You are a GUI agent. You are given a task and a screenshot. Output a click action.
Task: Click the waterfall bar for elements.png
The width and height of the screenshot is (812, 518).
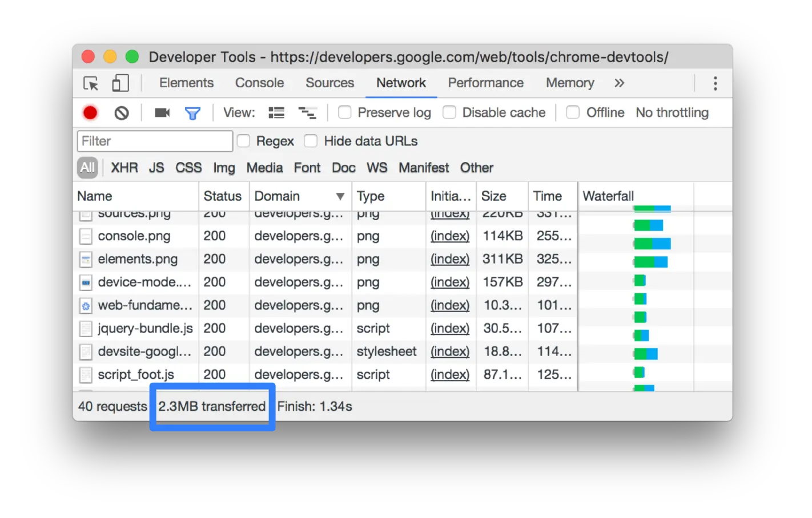click(650, 262)
